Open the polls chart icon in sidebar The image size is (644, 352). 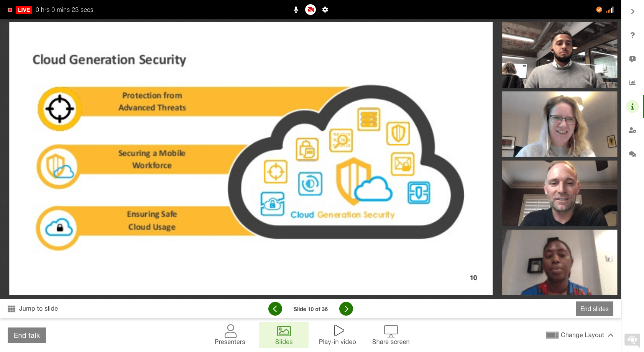click(x=632, y=82)
